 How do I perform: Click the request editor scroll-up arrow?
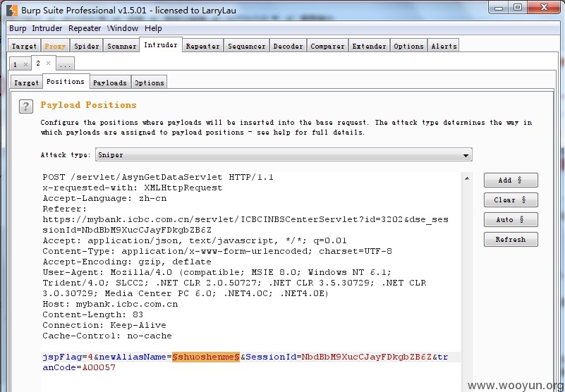[467, 178]
